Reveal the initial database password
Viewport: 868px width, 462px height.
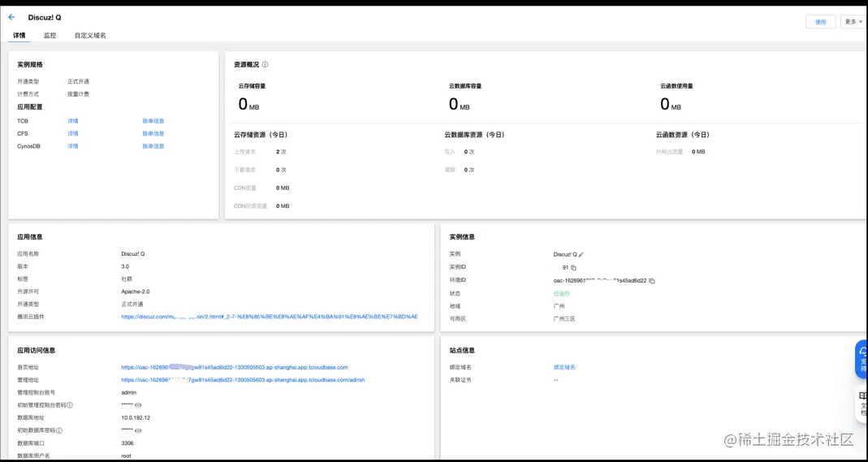pyautogui.click(x=138, y=430)
